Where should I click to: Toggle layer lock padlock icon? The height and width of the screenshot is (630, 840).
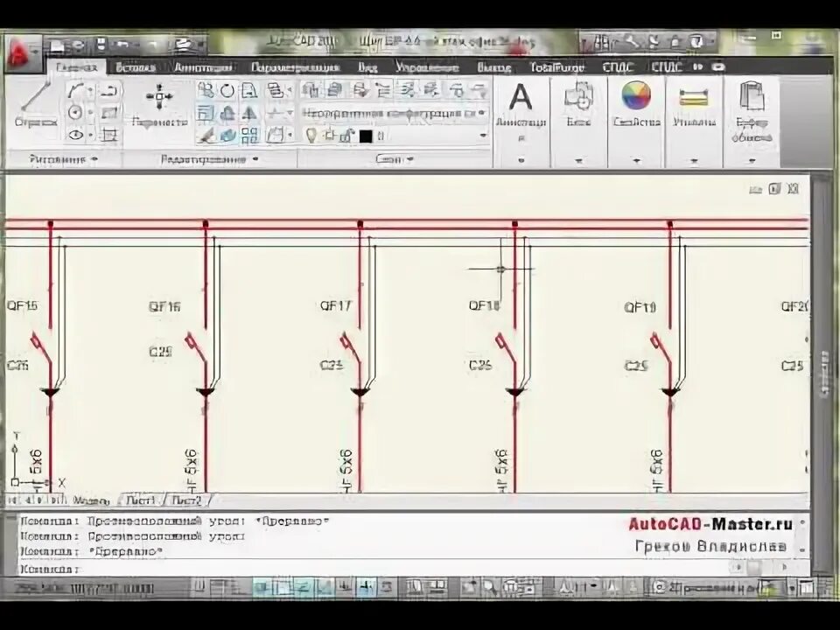pyautogui.click(x=346, y=136)
